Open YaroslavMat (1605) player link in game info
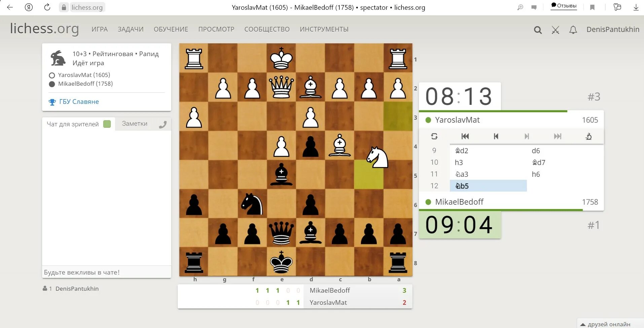 click(84, 75)
